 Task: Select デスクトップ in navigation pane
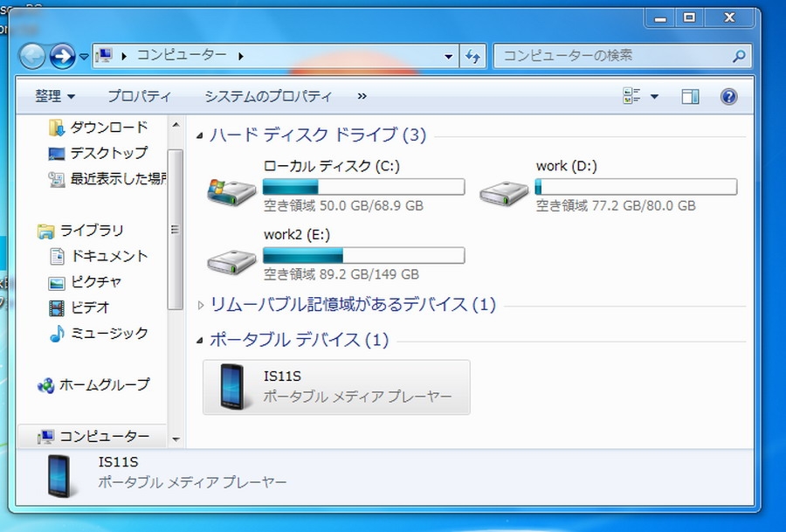pyautogui.click(x=109, y=153)
